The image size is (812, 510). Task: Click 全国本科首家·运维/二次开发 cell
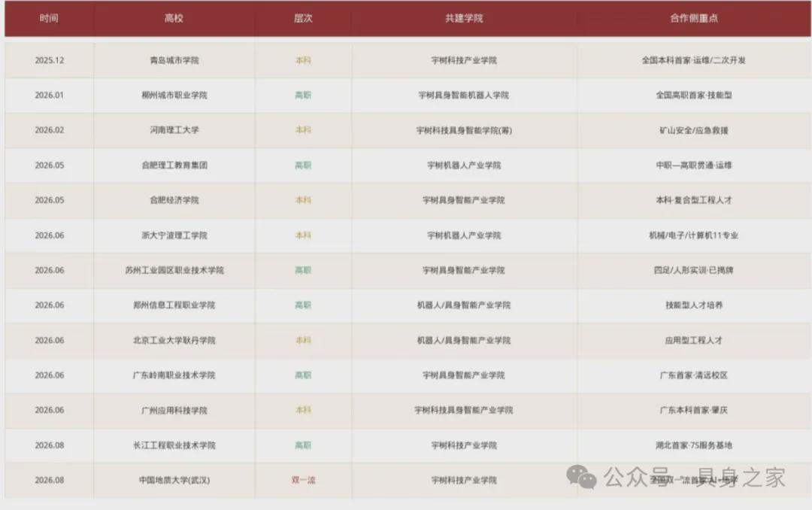pos(694,60)
